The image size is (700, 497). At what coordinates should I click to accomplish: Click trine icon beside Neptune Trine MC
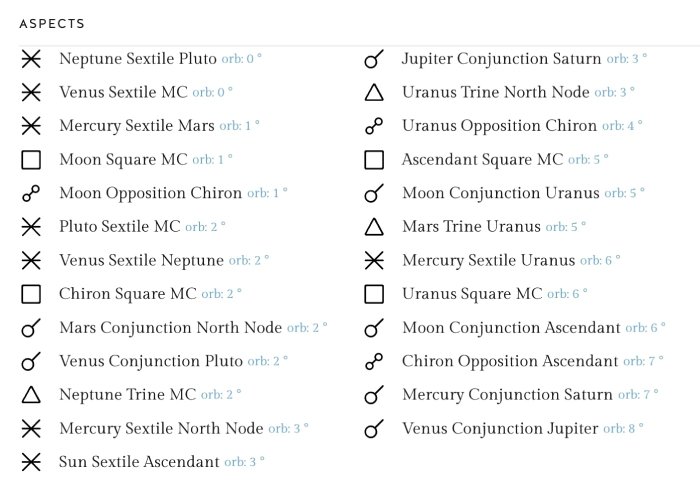[x=31, y=395]
